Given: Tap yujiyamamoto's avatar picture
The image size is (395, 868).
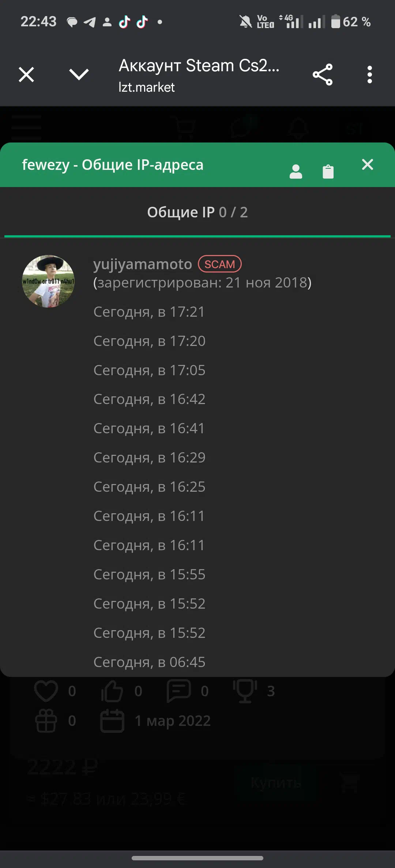Looking at the screenshot, I should (x=48, y=281).
